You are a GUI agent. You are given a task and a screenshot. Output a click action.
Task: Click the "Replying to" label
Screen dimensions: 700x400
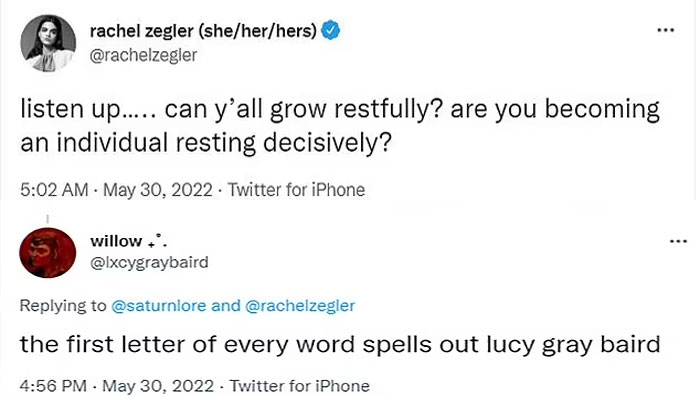pos(62,304)
